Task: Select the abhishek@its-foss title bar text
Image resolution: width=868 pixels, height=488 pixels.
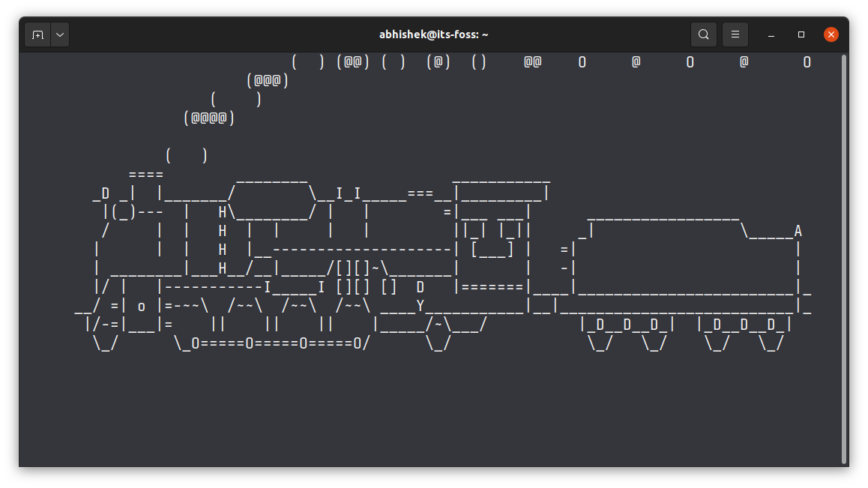Action: pyautogui.click(x=433, y=34)
